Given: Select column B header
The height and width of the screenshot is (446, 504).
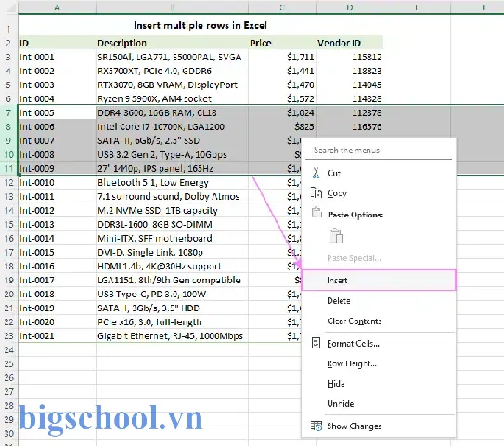Looking at the screenshot, I should [x=172, y=7].
